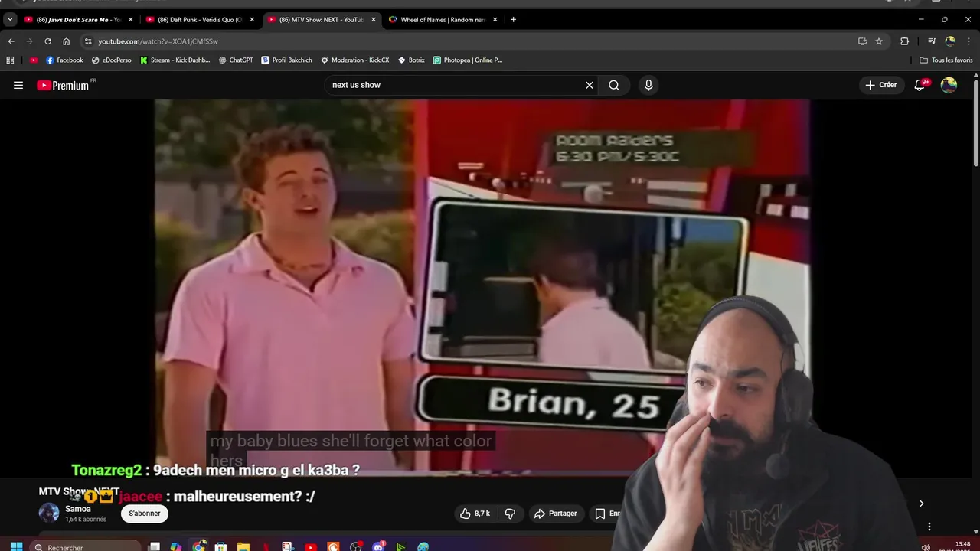Dislike the video with thumbs down
This screenshot has width=980, height=551.
point(510,514)
